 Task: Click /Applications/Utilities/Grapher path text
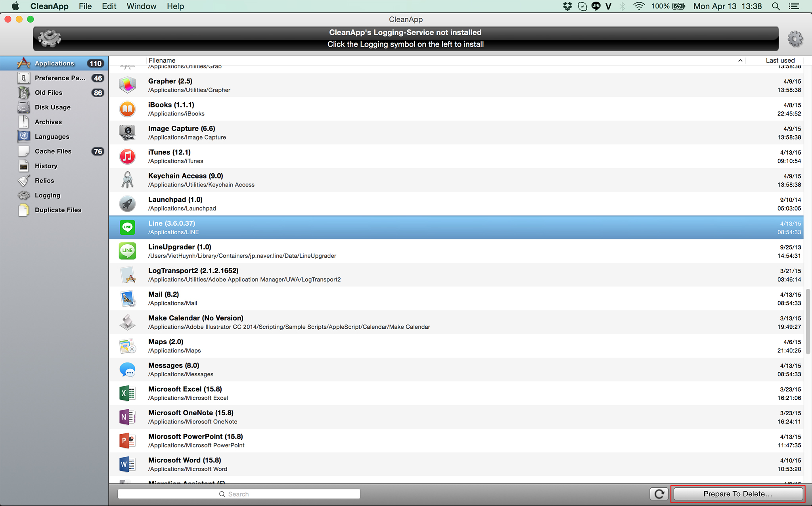pyautogui.click(x=189, y=90)
